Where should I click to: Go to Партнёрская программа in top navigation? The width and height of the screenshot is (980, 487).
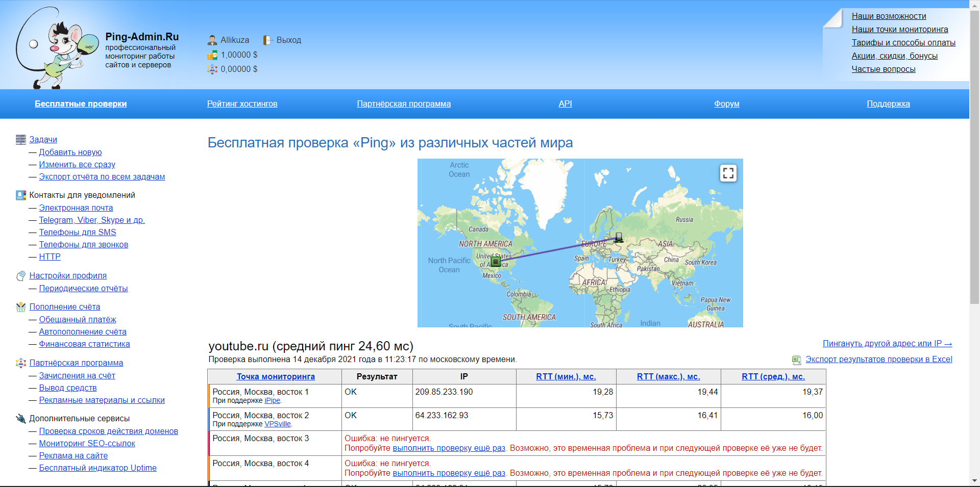tap(404, 104)
